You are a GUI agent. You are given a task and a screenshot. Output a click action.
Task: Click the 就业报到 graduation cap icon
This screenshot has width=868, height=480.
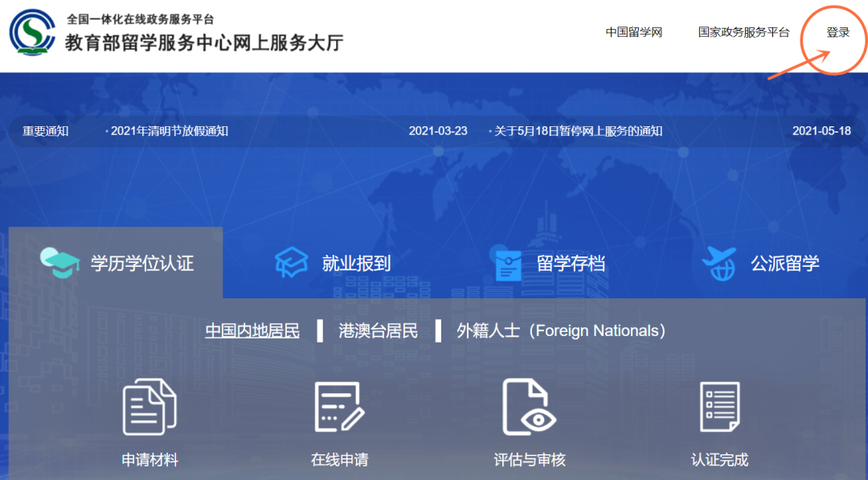tap(291, 263)
